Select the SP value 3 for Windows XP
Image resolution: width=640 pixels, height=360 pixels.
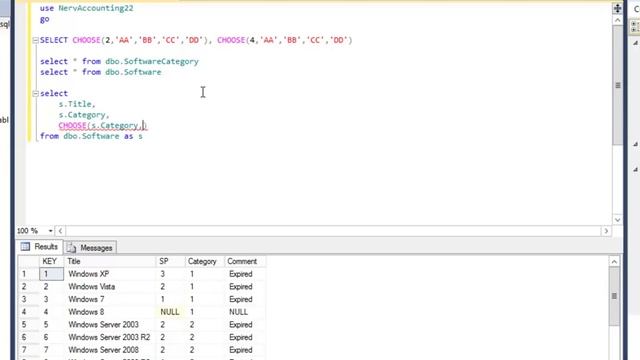pyautogui.click(x=171, y=274)
